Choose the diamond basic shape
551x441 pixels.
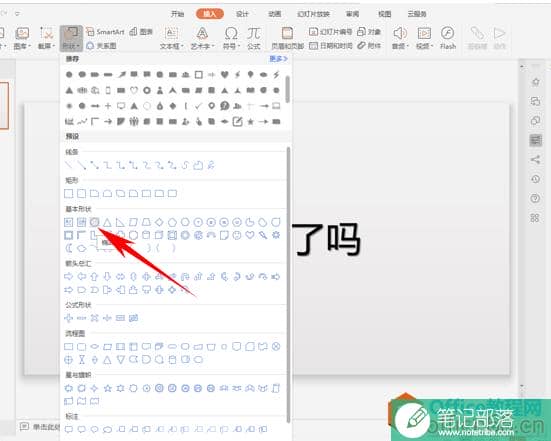(x=159, y=222)
